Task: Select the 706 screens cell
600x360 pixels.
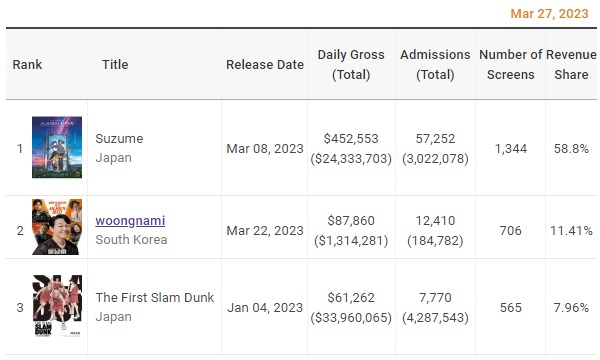Action: click(x=510, y=231)
